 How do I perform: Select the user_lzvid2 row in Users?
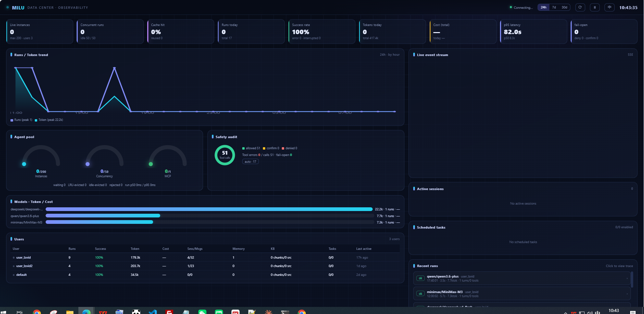205,266
